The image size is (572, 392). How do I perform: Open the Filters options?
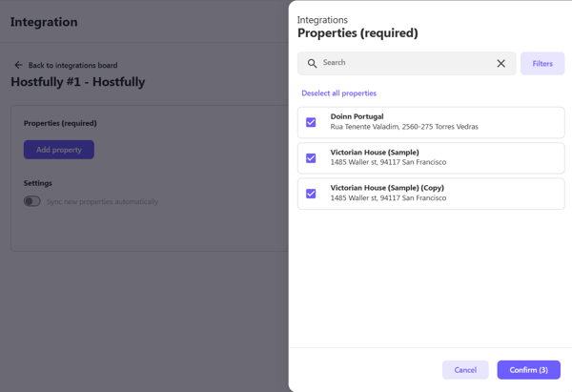point(542,64)
